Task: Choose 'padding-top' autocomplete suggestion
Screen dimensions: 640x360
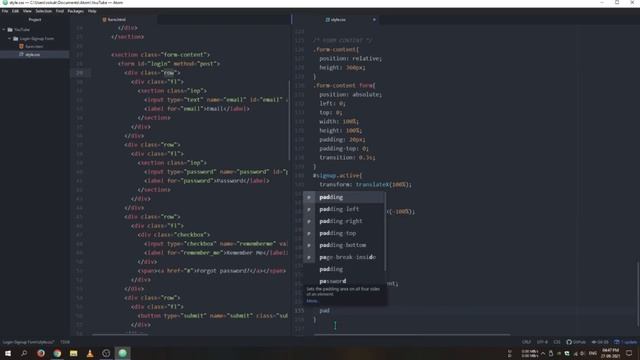Action: [x=344, y=233]
